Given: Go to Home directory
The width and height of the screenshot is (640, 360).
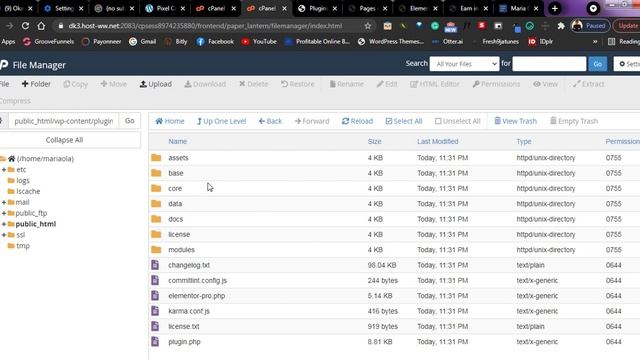Looking at the screenshot, I should (170, 121).
